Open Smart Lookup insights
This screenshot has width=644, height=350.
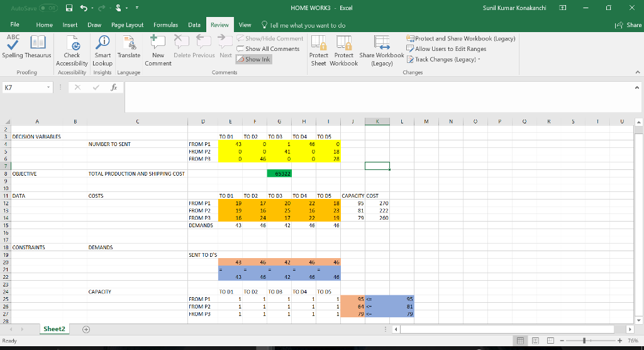(103, 50)
